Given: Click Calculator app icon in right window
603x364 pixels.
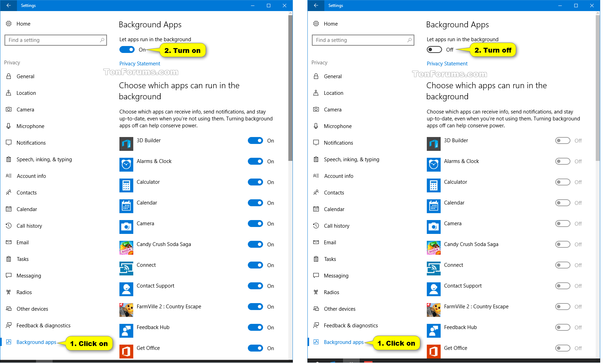Looking at the screenshot, I should (x=434, y=185).
